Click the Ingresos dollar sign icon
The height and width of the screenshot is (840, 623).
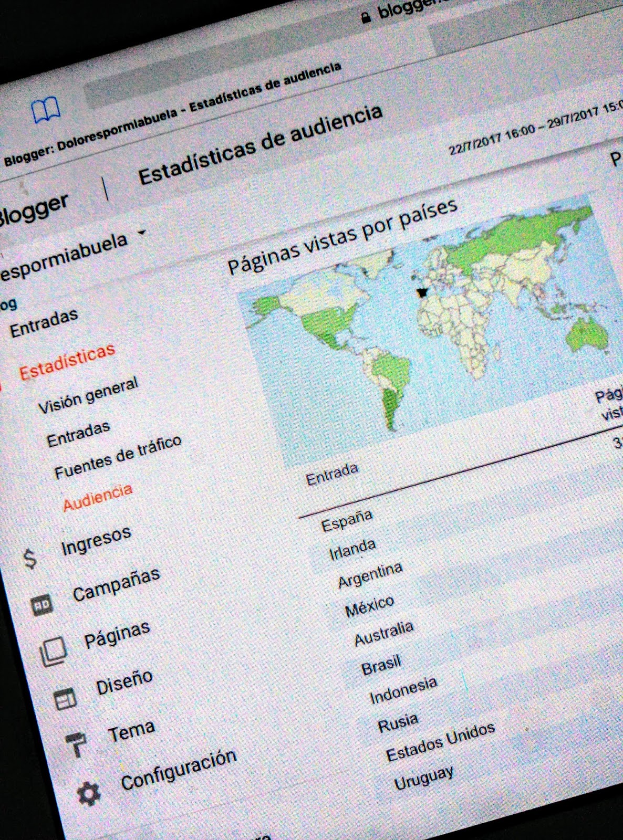coord(31,559)
